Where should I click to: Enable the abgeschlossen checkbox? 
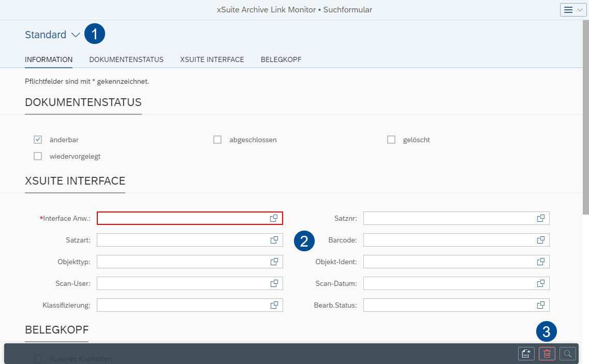217,139
